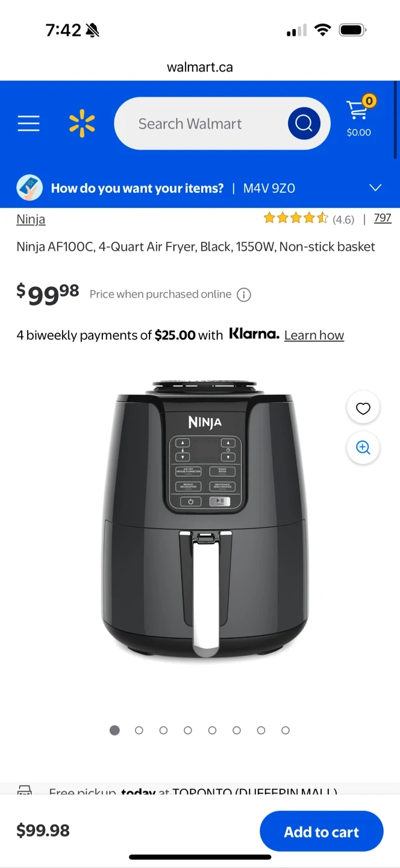Select the last image carousel dot
400x868 pixels.
(286, 730)
